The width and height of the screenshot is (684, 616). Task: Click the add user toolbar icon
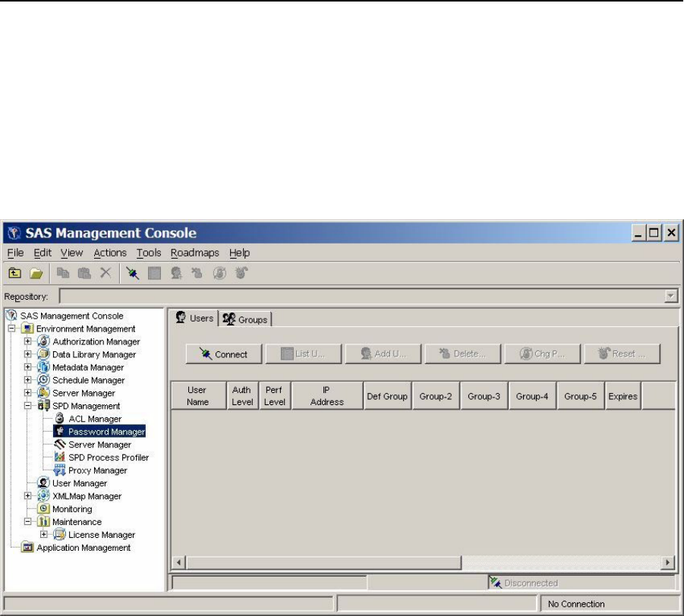pyautogui.click(x=176, y=273)
